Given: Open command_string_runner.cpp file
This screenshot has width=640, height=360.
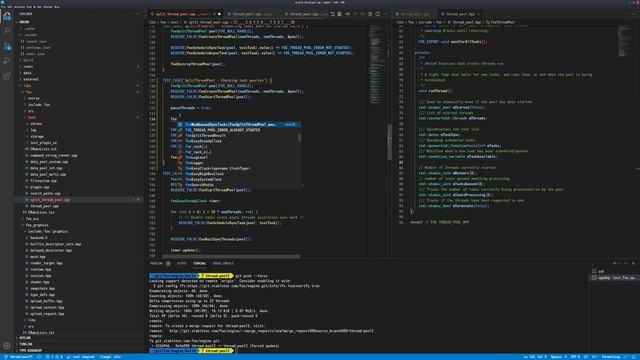Looking at the screenshot, I should click(x=53, y=155).
